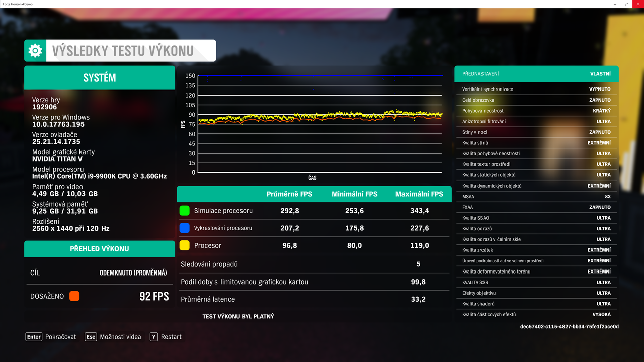This screenshot has width=644, height=362.
Task: Click the Kvalita statických objektů row
Action: pos(536,175)
